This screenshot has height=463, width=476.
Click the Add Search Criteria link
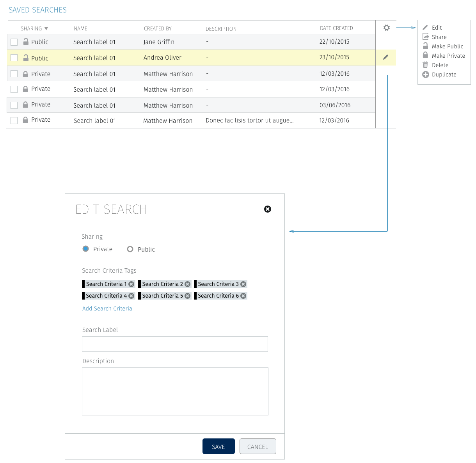click(107, 309)
